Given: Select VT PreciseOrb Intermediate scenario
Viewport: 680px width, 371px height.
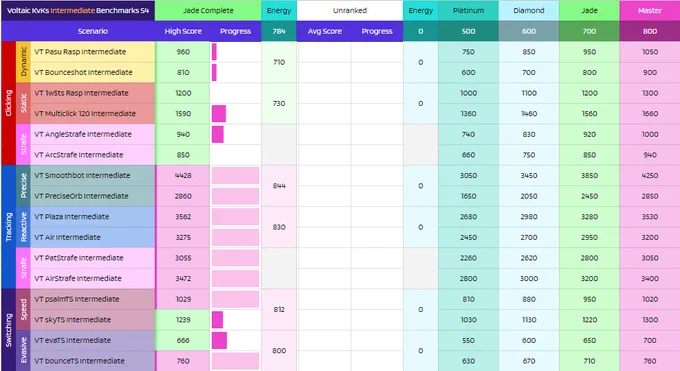Looking at the screenshot, I should click(x=92, y=196).
